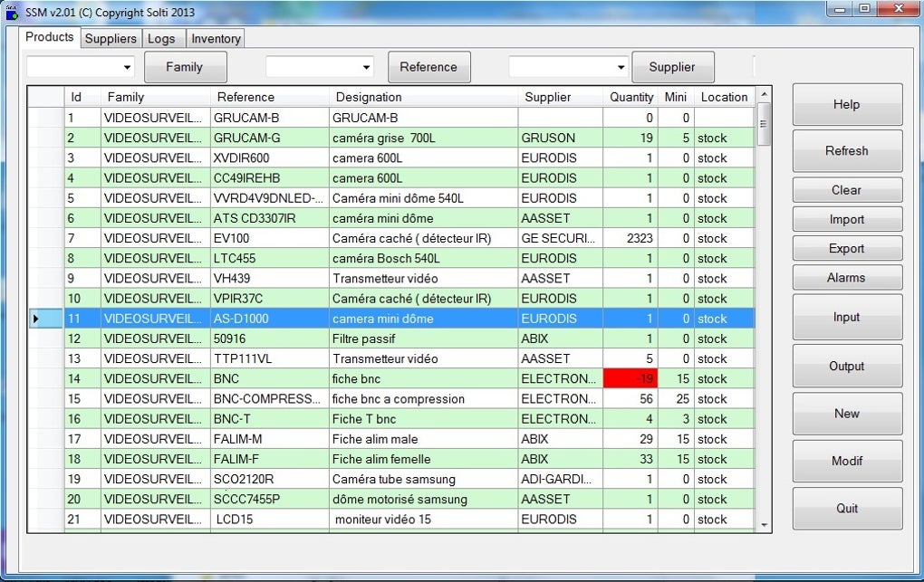Image resolution: width=924 pixels, height=582 pixels.
Task: Quit the application
Action: pos(847,509)
